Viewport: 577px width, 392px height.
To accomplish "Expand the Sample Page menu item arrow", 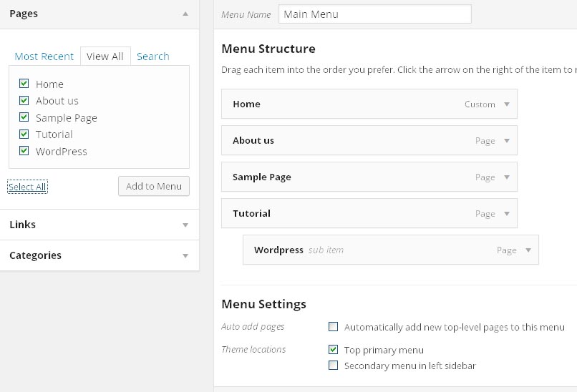I will [x=507, y=177].
